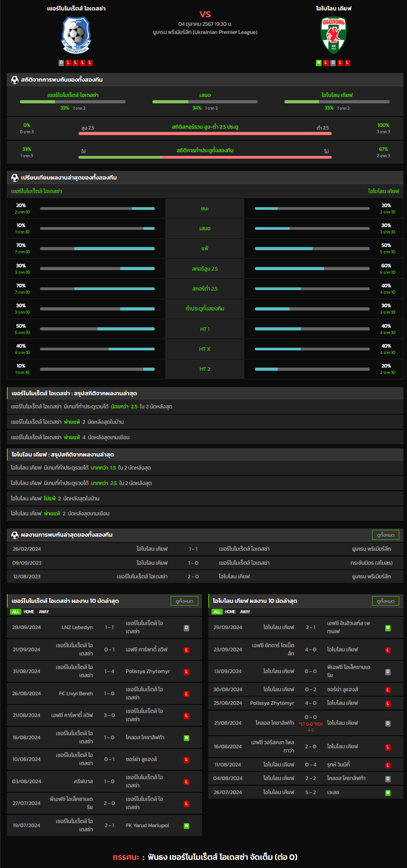Click the match date 04 ตุลาคม 2567 19:30 น.
The height and width of the screenshot is (868, 407).
tap(205, 24)
